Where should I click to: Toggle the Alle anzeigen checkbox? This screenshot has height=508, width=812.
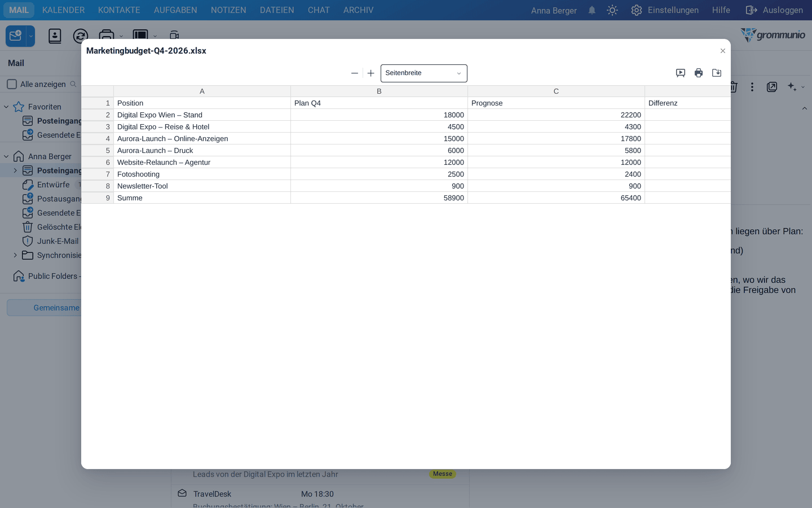click(12, 84)
